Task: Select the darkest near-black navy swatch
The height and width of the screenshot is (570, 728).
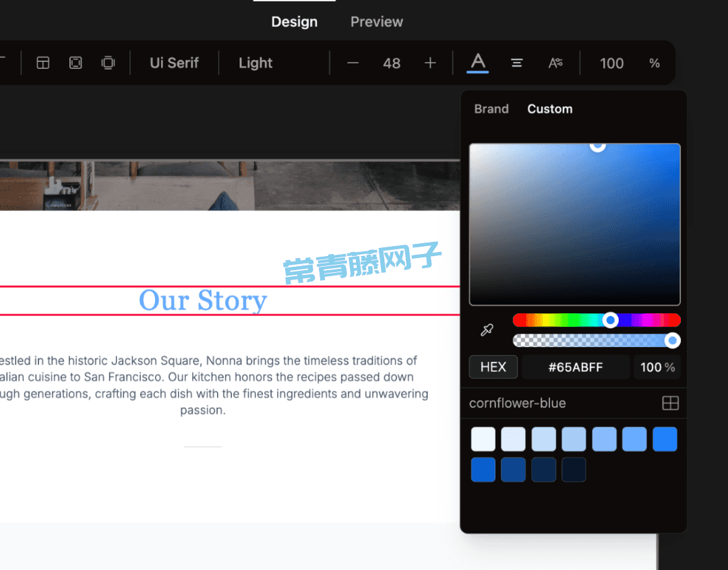Action: (x=574, y=470)
